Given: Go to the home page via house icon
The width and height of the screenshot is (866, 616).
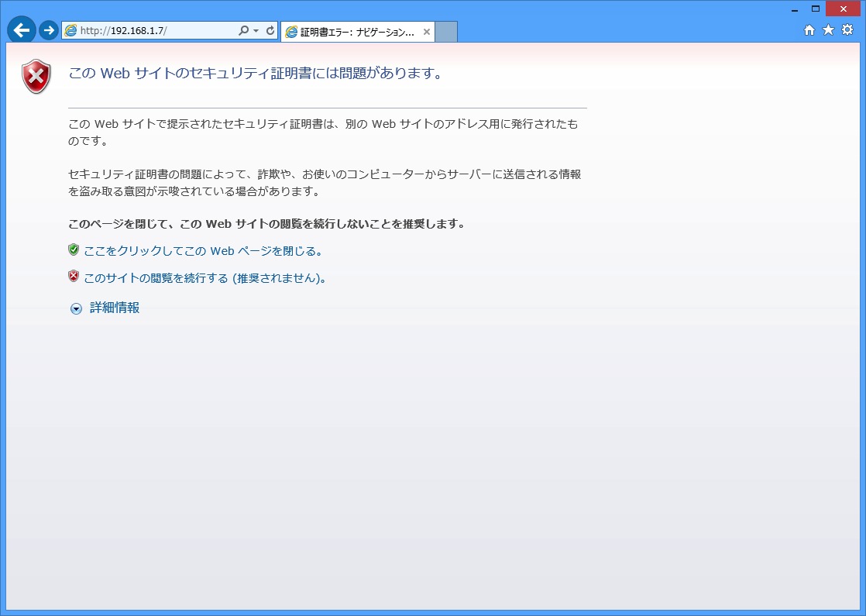Looking at the screenshot, I should 809,30.
